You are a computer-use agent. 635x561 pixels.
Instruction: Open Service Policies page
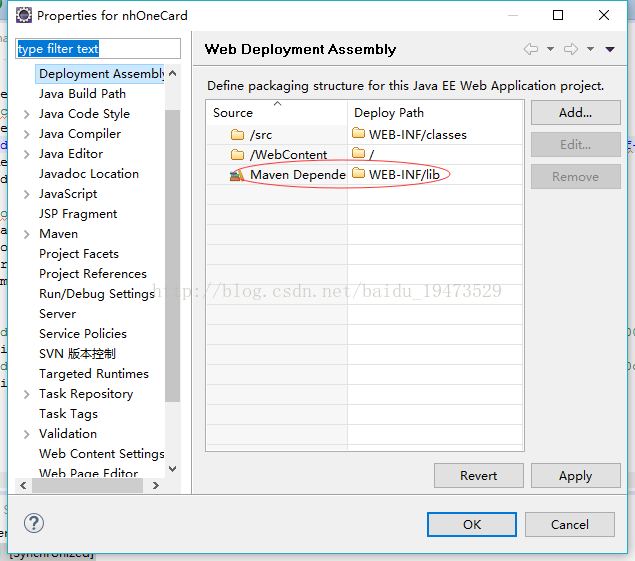pos(83,334)
